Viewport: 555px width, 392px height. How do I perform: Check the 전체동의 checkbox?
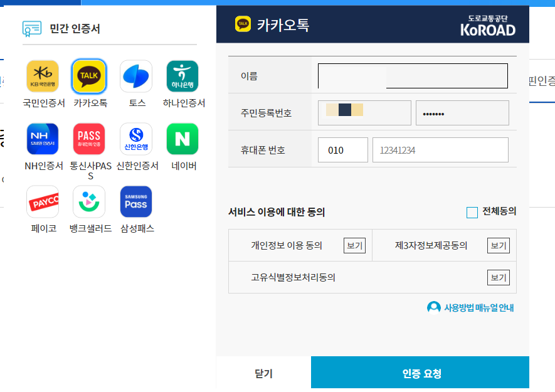pos(472,213)
